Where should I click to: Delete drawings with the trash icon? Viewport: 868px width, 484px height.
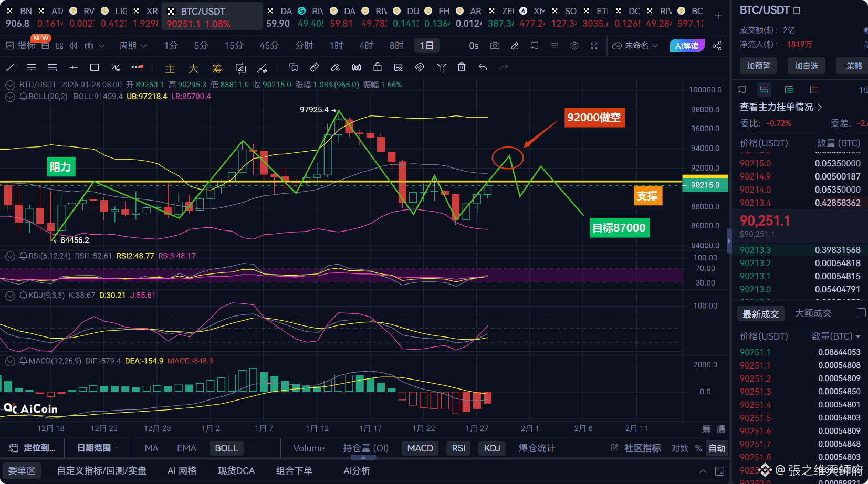462,67
